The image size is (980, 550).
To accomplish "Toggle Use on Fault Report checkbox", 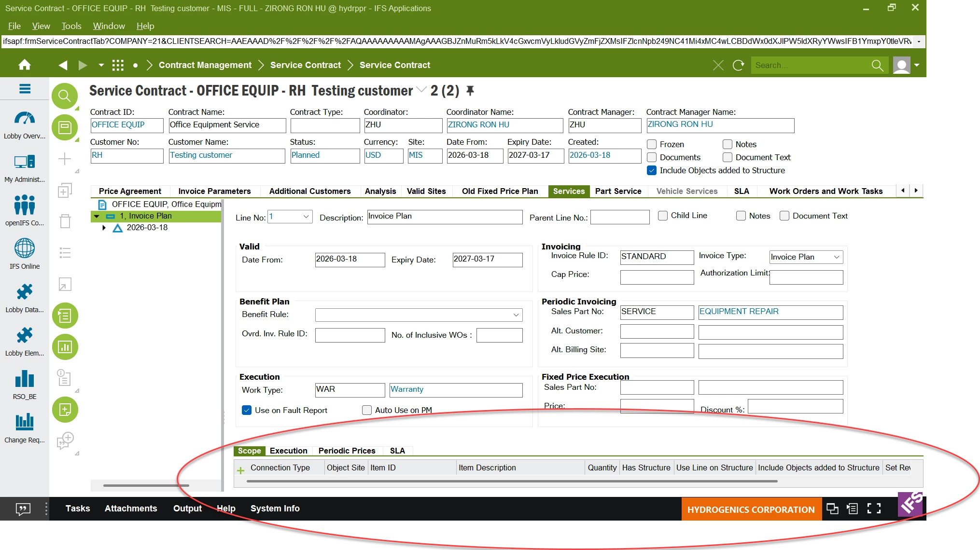I will (x=247, y=410).
